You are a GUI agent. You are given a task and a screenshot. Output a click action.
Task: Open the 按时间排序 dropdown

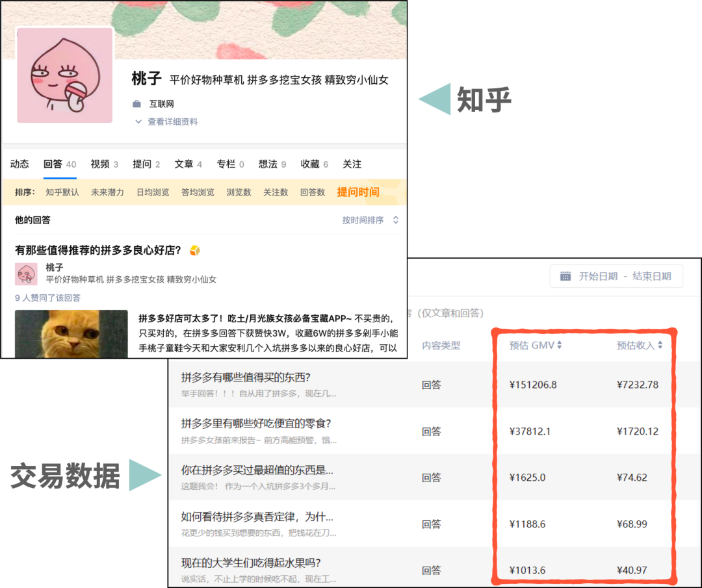pyautogui.click(x=370, y=220)
